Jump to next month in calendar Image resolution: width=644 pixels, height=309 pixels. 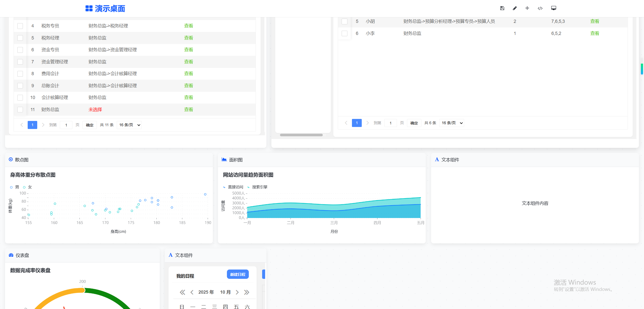(237, 292)
